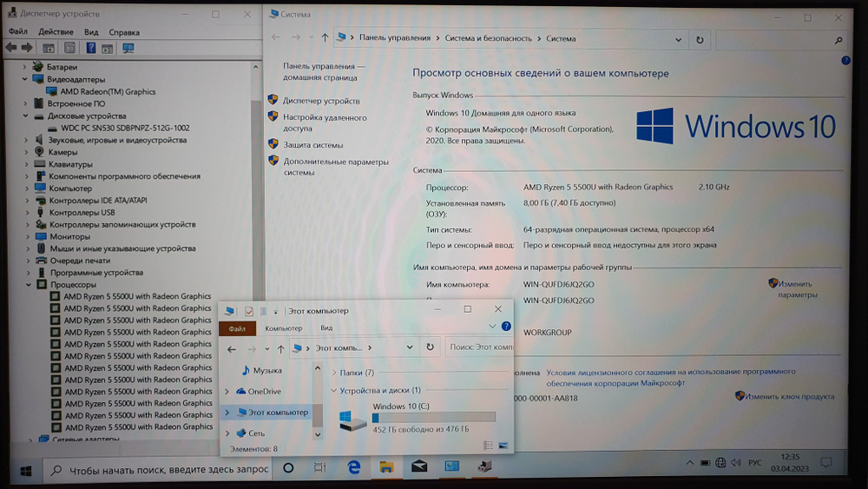This screenshot has height=489, width=868.
Task: Open Действие menu in Device Manager
Action: click(56, 31)
